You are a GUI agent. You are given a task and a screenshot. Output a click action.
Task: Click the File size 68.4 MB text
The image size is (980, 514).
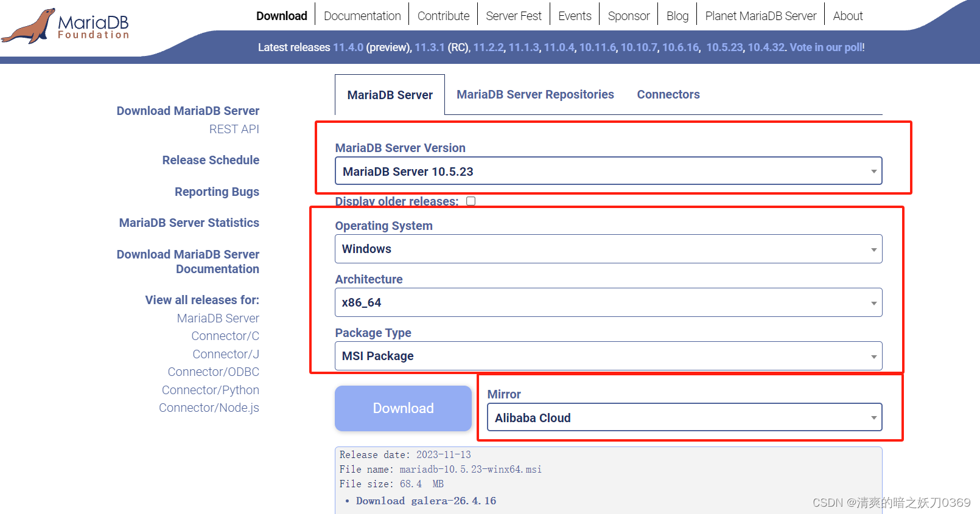(391, 484)
